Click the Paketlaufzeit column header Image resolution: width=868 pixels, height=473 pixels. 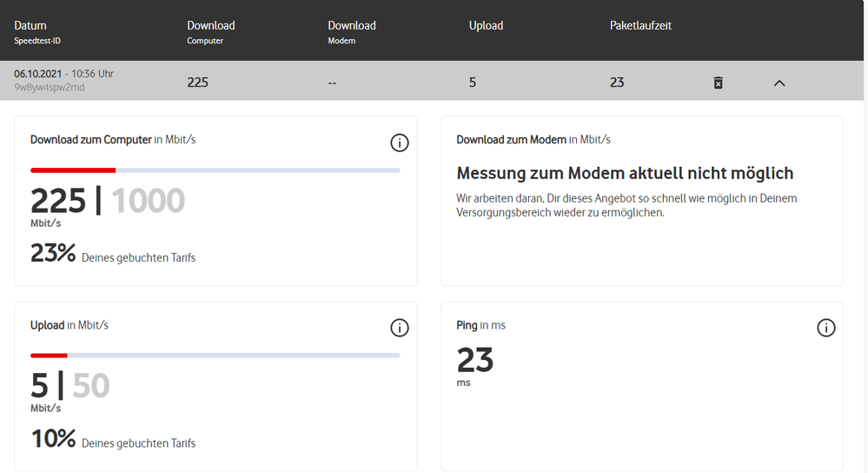(640, 26)
